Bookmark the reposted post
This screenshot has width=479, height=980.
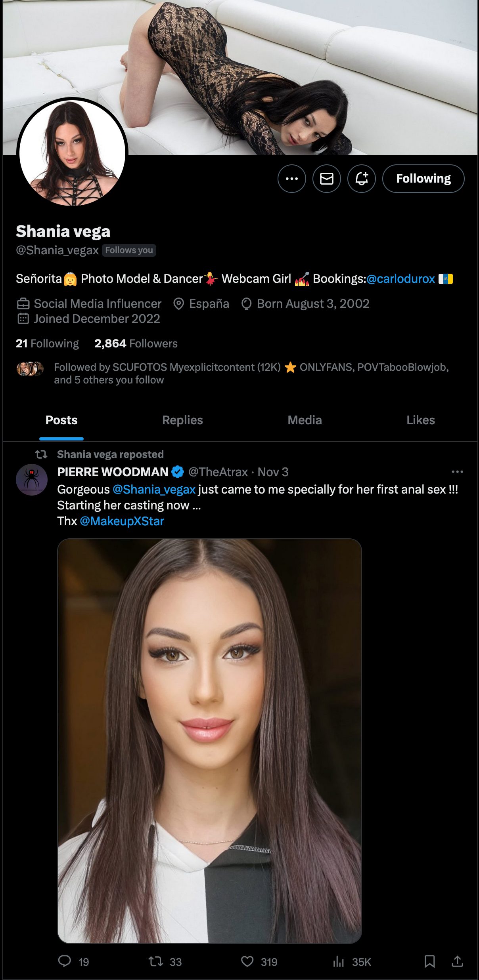(x=429, y=961)
